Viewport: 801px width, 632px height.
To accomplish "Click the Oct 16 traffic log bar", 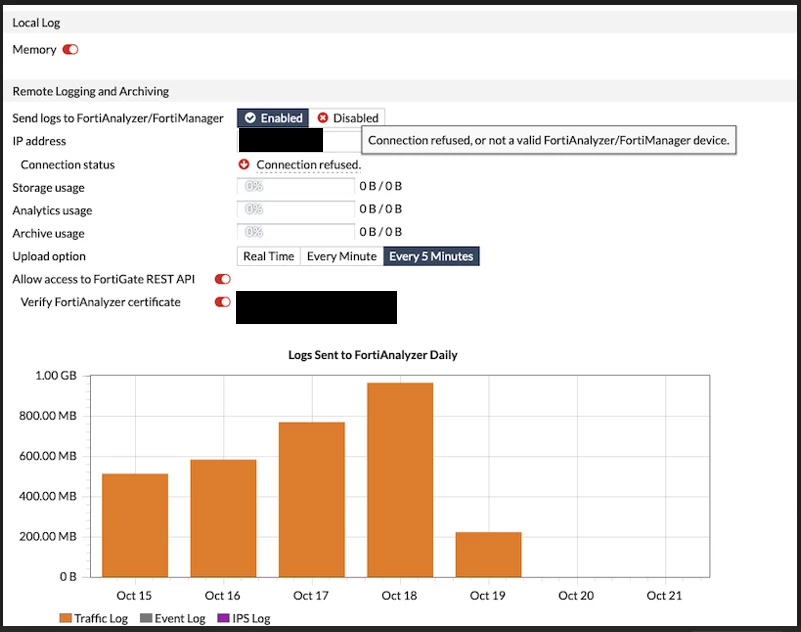I will [x=223, y=519].
